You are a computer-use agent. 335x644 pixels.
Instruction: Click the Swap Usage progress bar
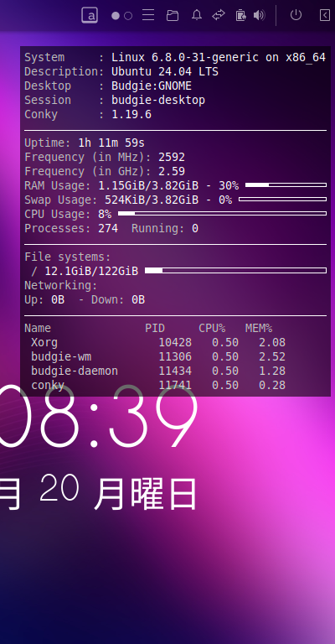[282, 200]
